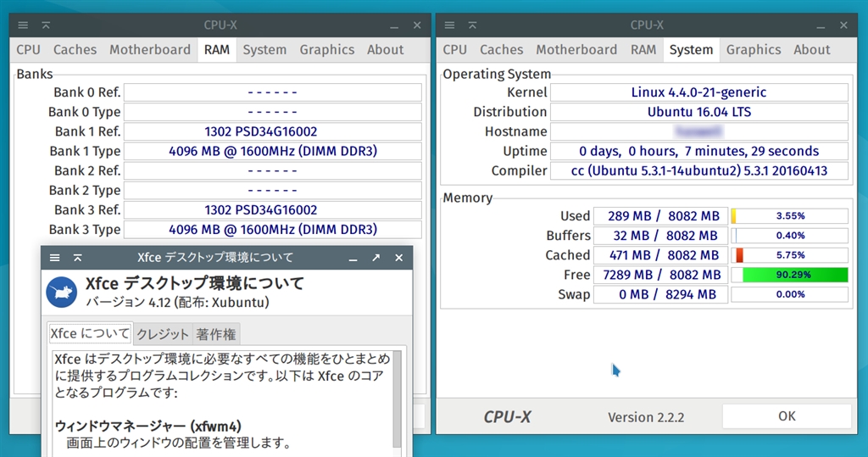Open the 著作権 tab
The height and width of the screenshot is (457, 868).
tap(216, 334)
